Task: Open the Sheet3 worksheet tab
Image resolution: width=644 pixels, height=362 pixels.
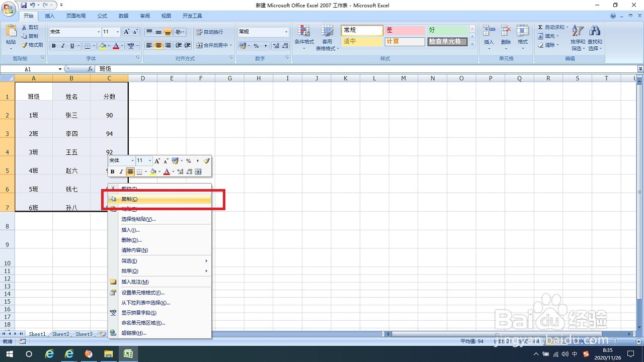Action: [x=84, y=334]
